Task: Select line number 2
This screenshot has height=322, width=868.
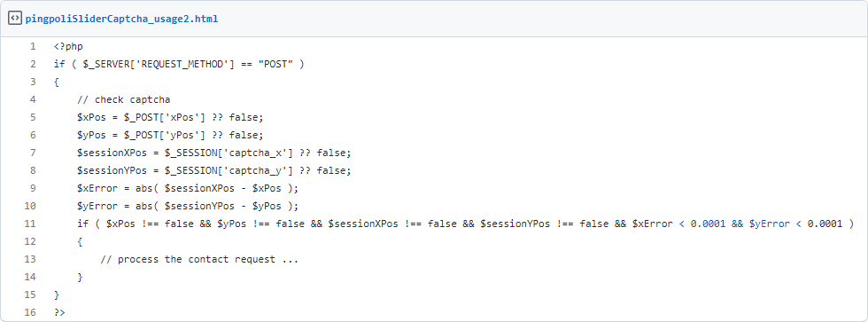Action: tap(33, 64)
